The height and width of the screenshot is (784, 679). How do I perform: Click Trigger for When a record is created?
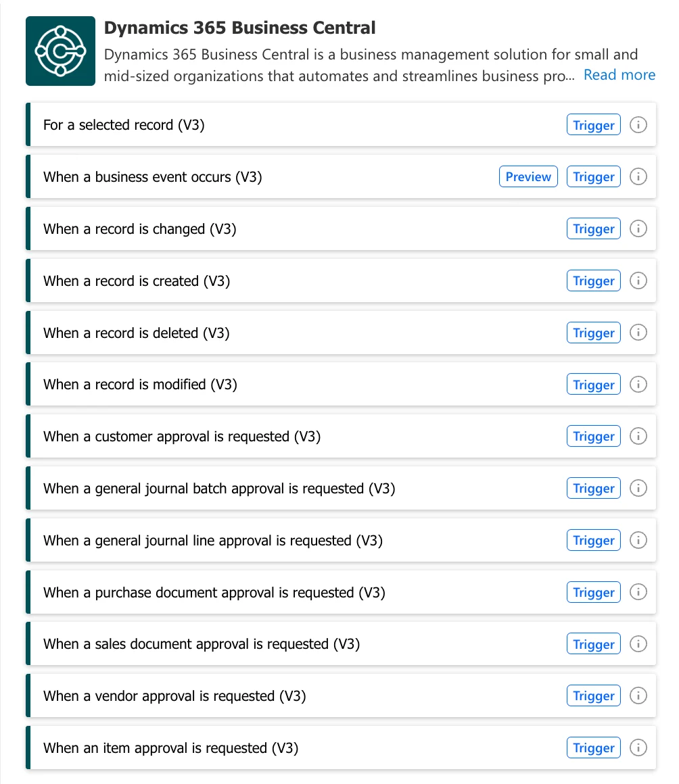click(x=593, y=280)
